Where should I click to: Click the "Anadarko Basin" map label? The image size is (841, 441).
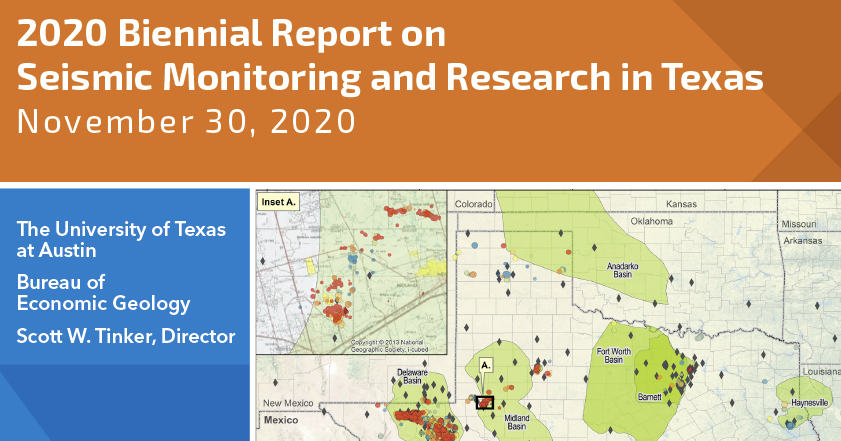point(623,270)
